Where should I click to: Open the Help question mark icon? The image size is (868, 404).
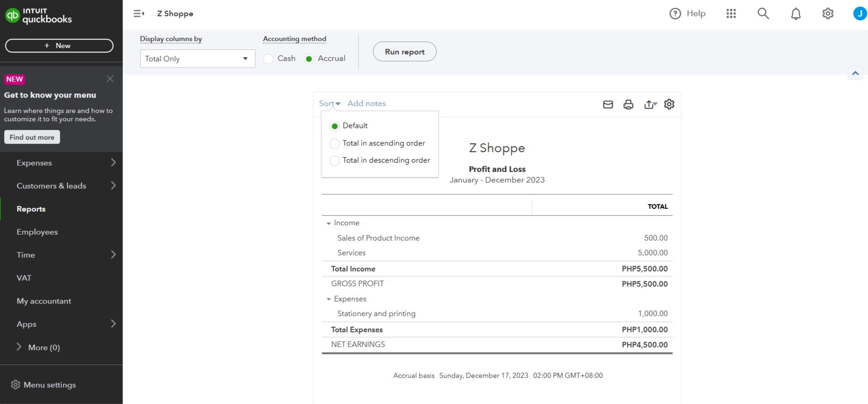(675, 14)
